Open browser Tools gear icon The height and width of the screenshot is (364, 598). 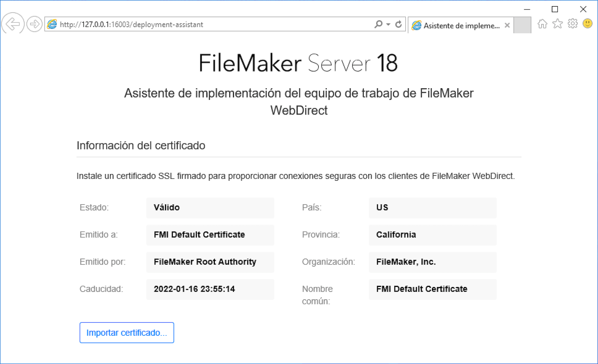[573, 24]
